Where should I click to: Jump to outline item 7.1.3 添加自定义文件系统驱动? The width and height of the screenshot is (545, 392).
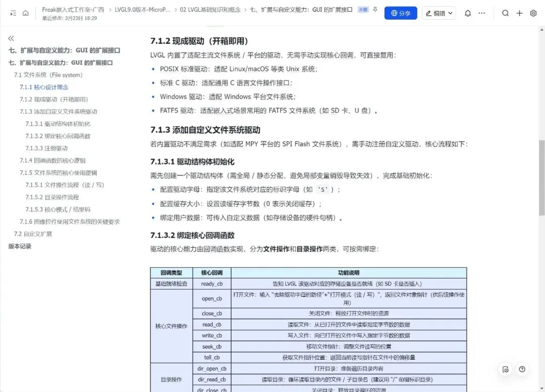(x=59, y=111)
